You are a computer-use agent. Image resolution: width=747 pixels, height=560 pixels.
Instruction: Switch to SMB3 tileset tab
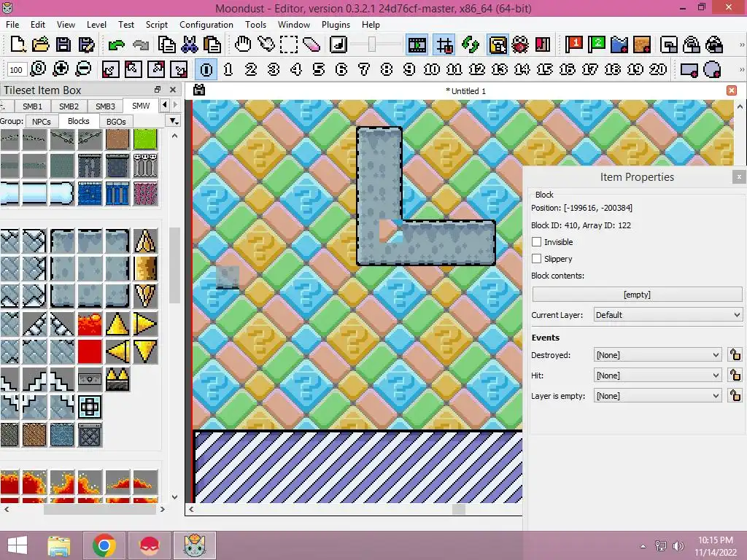(105, 106)
